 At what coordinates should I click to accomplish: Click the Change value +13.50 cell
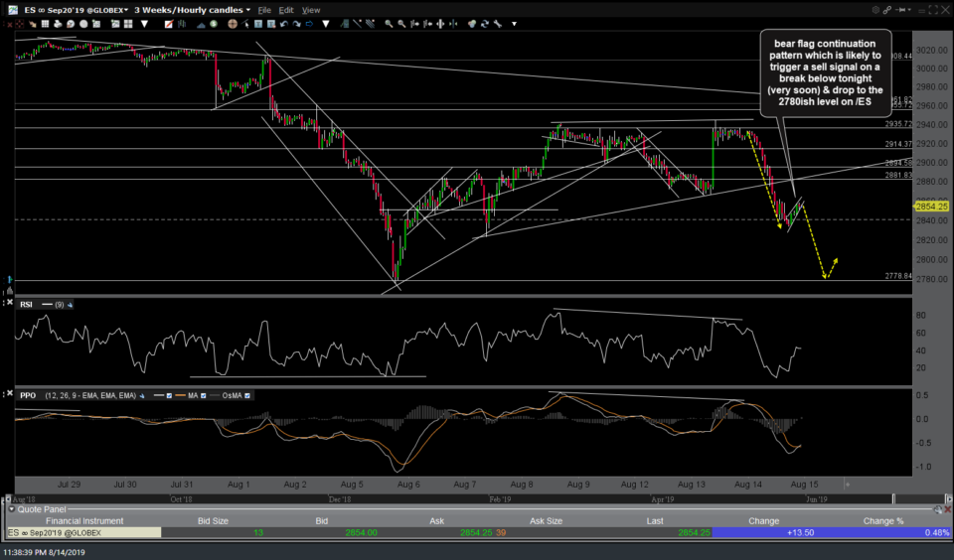(763, 532)
